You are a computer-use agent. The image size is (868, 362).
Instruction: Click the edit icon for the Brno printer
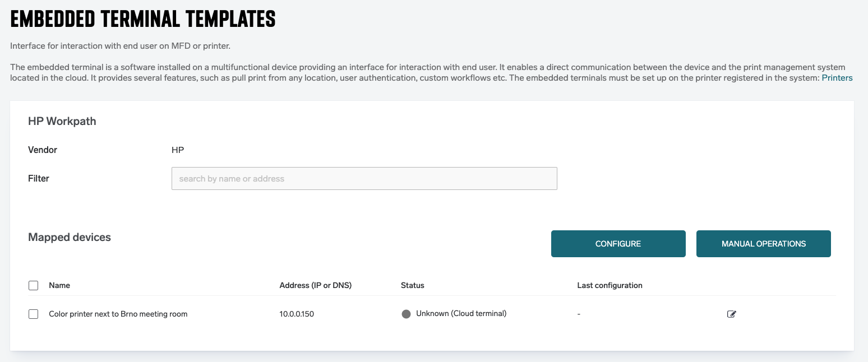coord(731,314)
